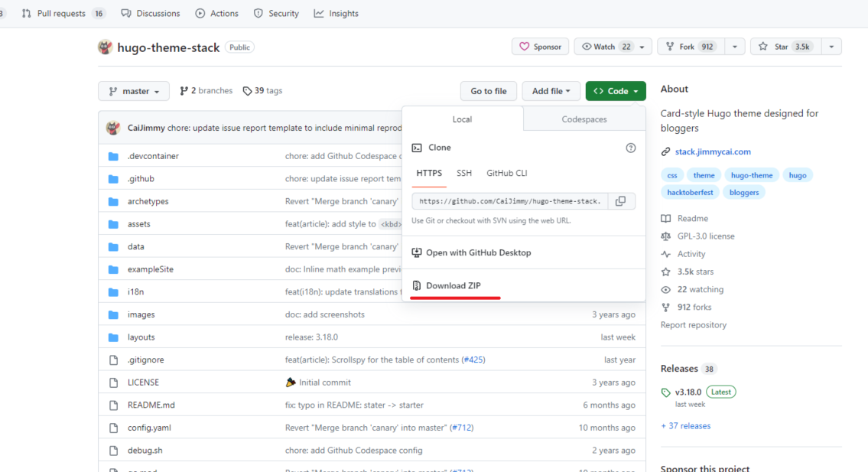Click the Insights graph icon
The image size is (868, 472).
click(319, 13)
